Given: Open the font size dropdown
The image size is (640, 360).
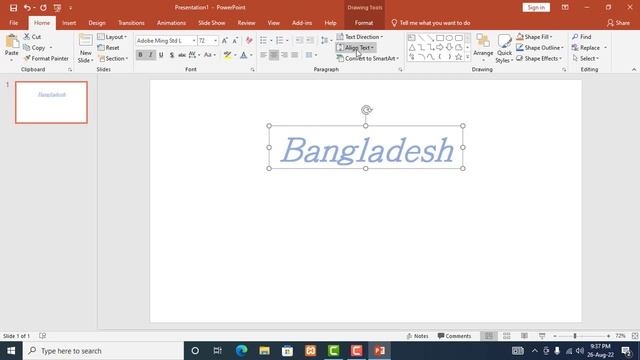Looking at the screenshot, I should click(x=215, y=40).
